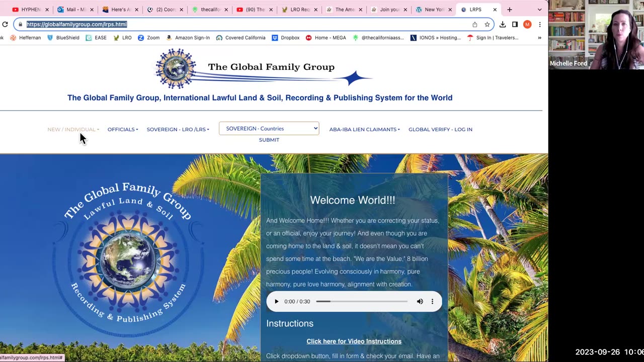
Task: Open the NEW / INDIVIDUAL menu
Action: [x=73, y=129]
